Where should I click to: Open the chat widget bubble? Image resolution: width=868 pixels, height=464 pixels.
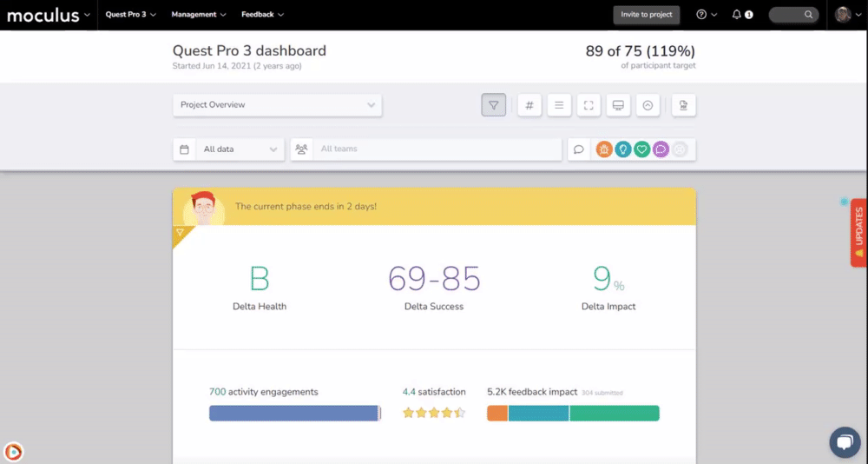844,441
